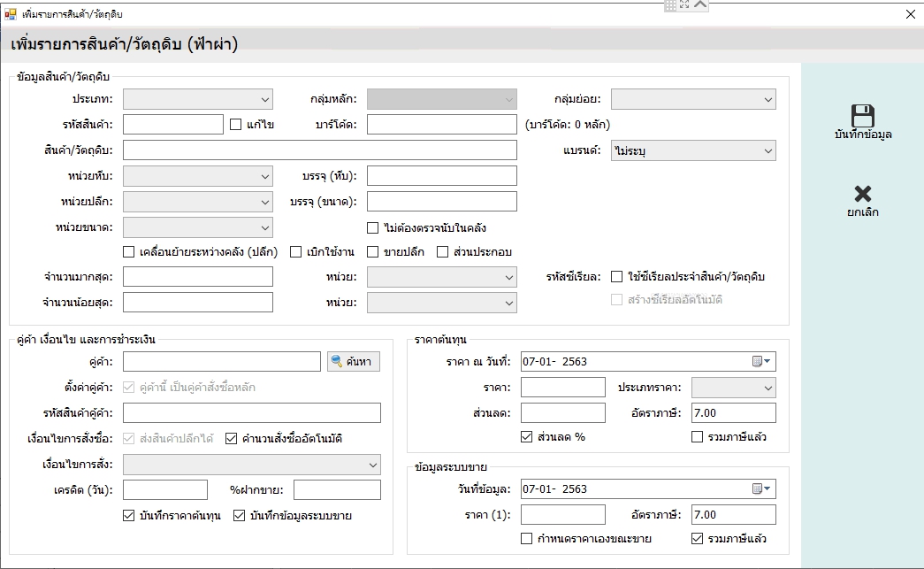
Task: Click the บันทึกข้อมูล save floppy-disk icon
Action: [863, 116]
